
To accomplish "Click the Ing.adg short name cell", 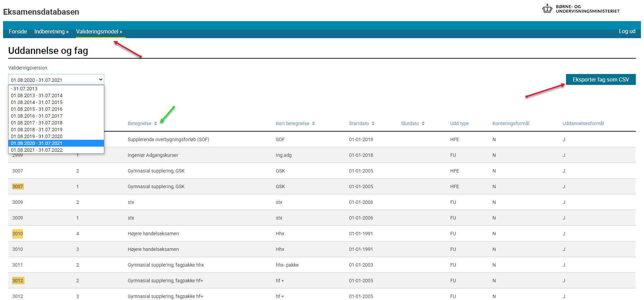I will point(284,155).
